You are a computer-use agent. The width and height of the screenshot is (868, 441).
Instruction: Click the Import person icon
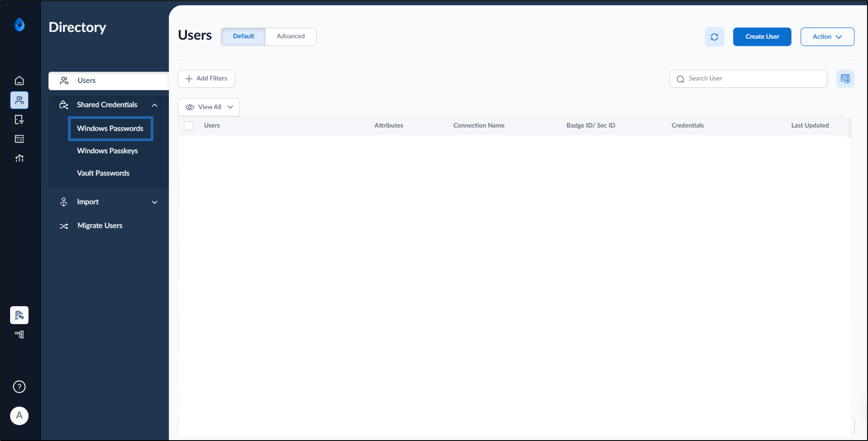pos(64,202)
